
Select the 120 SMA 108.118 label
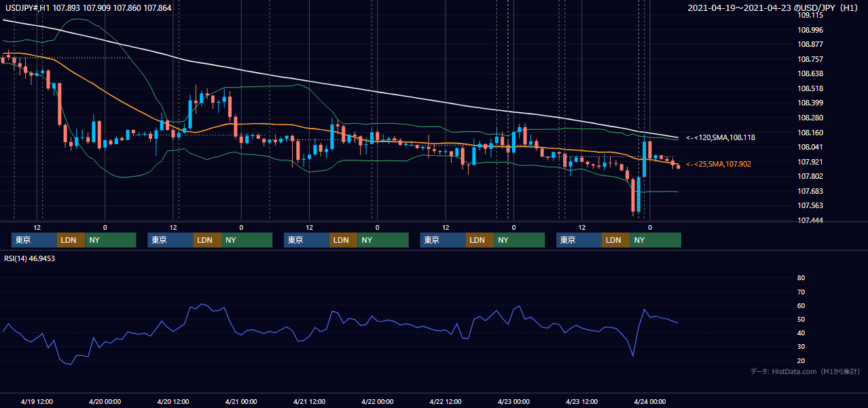pos(721,137)
